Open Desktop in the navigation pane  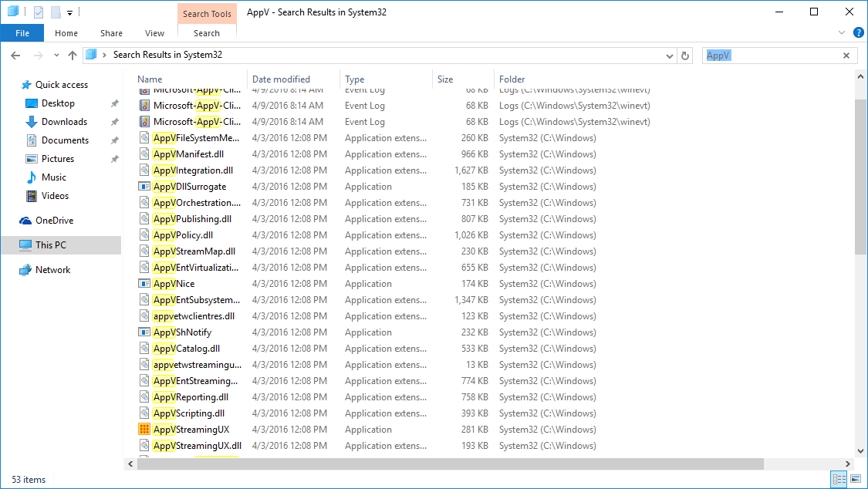[58, 103]
